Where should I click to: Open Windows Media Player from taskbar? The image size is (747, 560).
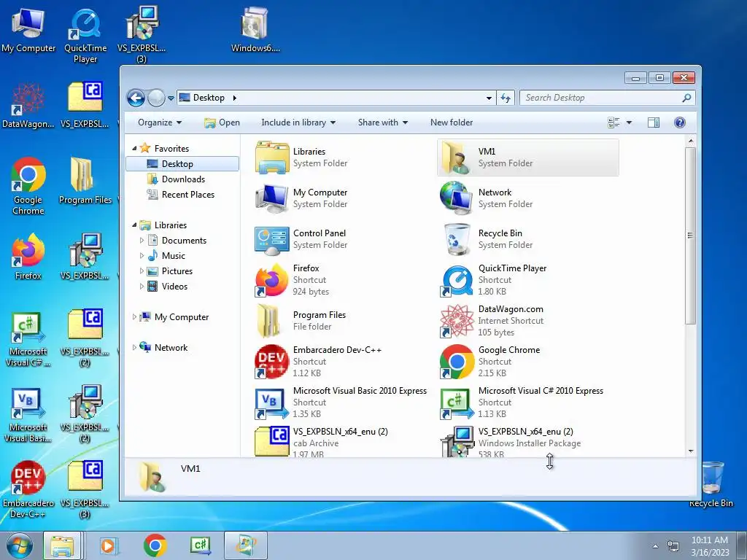click(109, 545)
